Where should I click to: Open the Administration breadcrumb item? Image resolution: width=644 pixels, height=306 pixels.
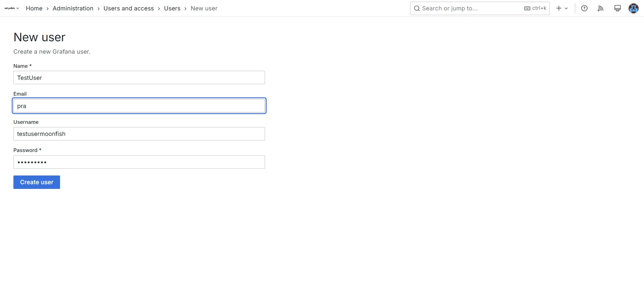[x=73, y=8]
